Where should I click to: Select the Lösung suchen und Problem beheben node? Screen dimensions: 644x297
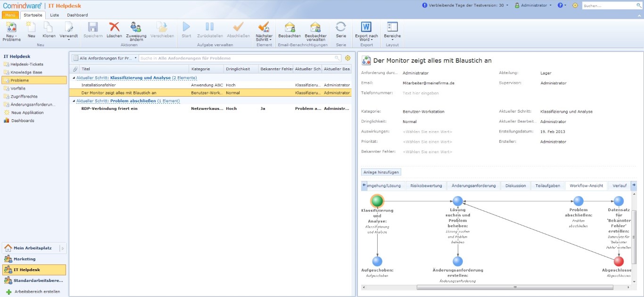458,201
